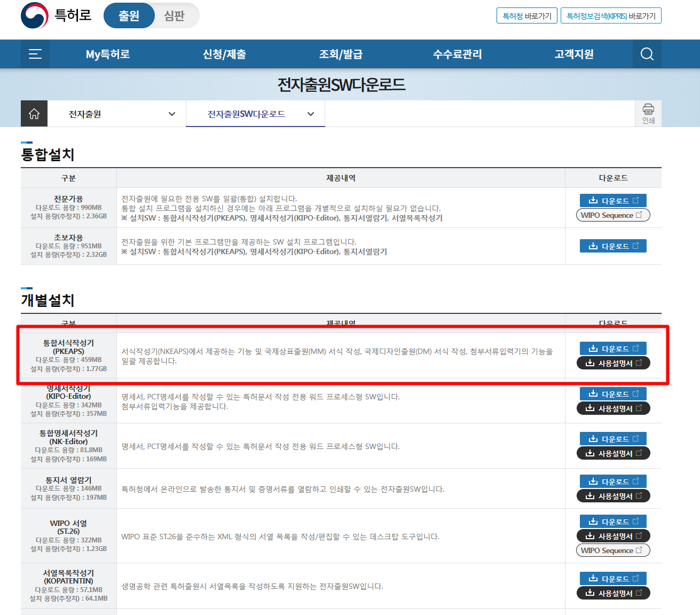Open the My특허로 menu
The width and height of the screenshot is (700, 615).
tap(108, 54)
